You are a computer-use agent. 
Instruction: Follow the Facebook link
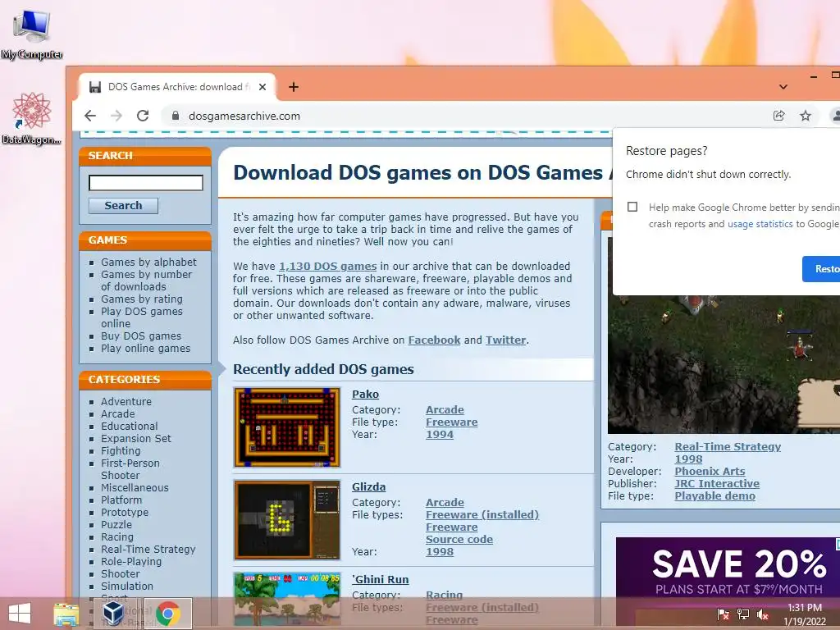point(435,340)
